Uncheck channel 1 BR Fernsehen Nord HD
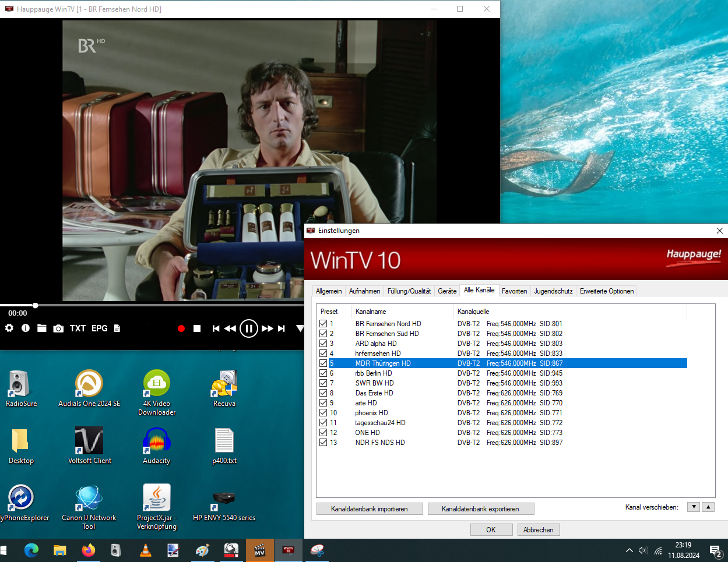The width and height of the screenshot is (728, 562). (x=323, y=324)
